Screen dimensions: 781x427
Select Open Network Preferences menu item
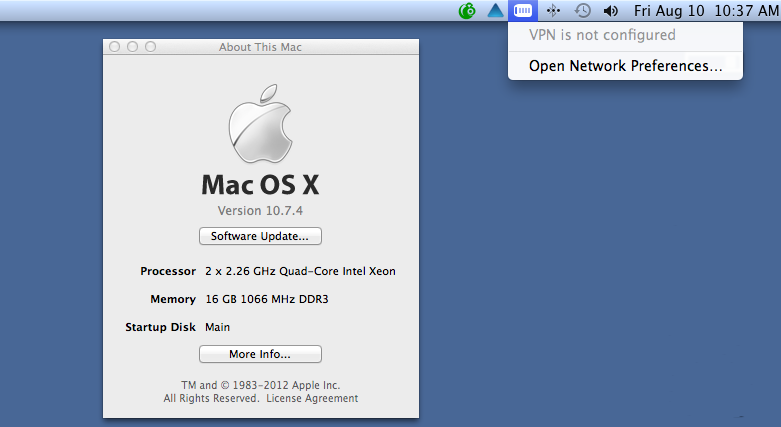(x=625, y=66)
